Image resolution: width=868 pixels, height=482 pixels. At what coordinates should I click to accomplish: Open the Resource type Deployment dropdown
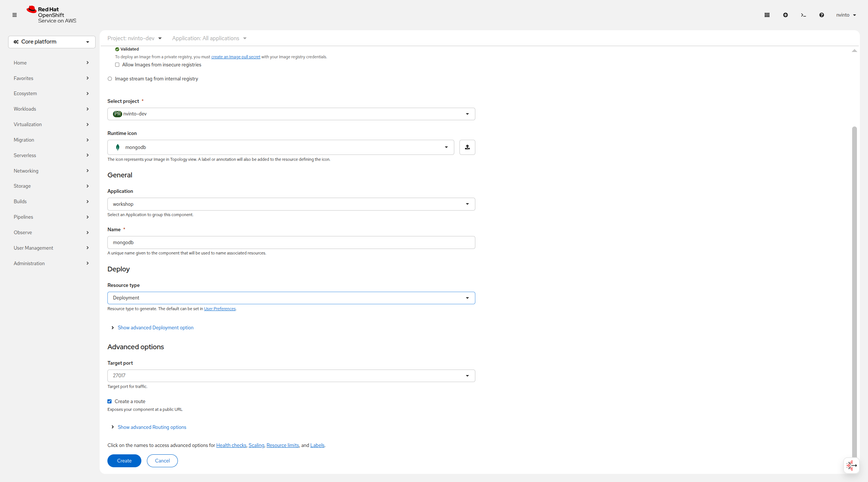(x=291, y=298)
